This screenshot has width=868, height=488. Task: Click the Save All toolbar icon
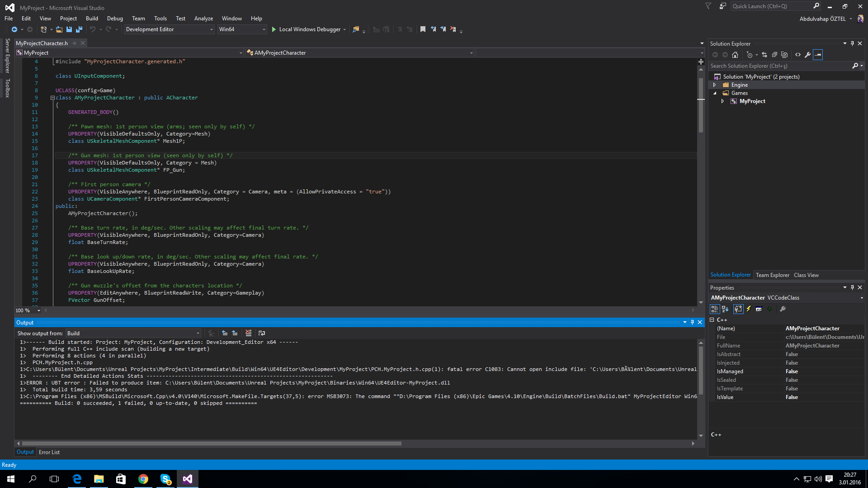(79, 29)
